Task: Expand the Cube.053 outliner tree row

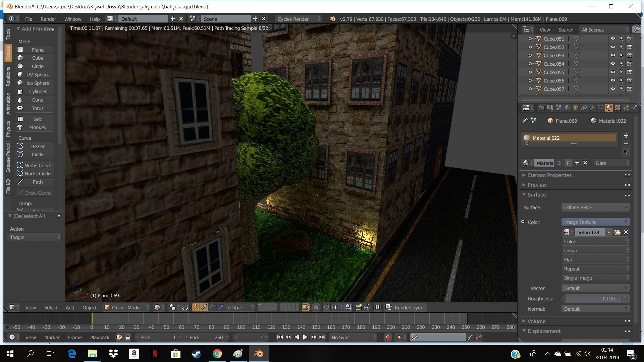Action: click(x=530, y=55)
